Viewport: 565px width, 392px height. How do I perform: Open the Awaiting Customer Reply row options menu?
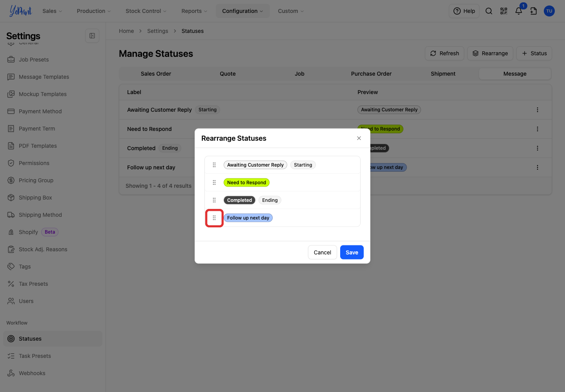coord(538,110)
